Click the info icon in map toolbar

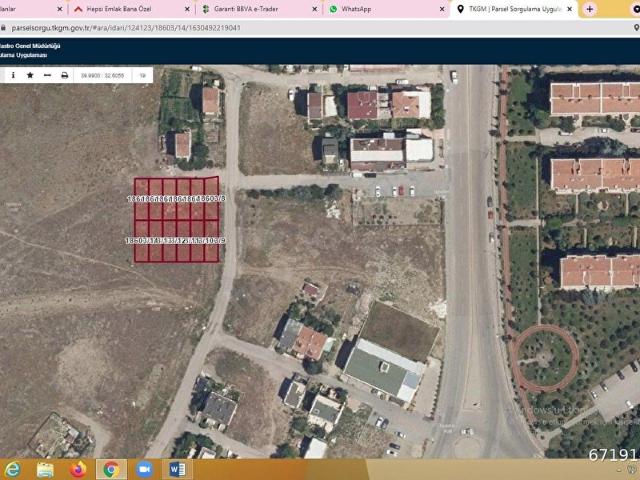(12, 75)
